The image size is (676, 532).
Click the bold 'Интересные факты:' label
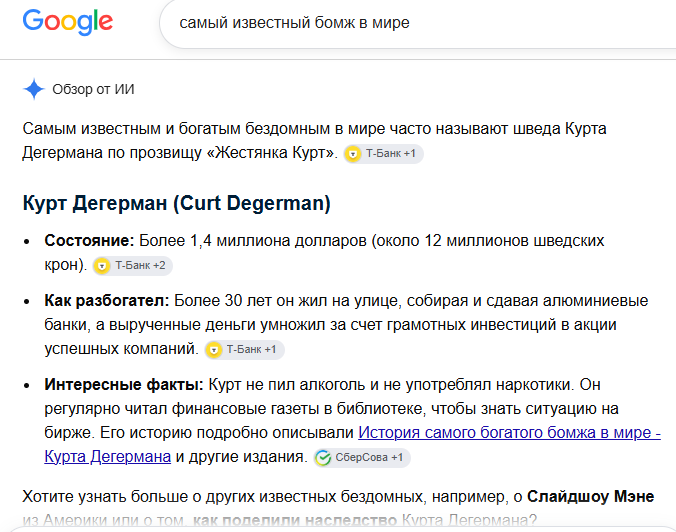point(124,385)
